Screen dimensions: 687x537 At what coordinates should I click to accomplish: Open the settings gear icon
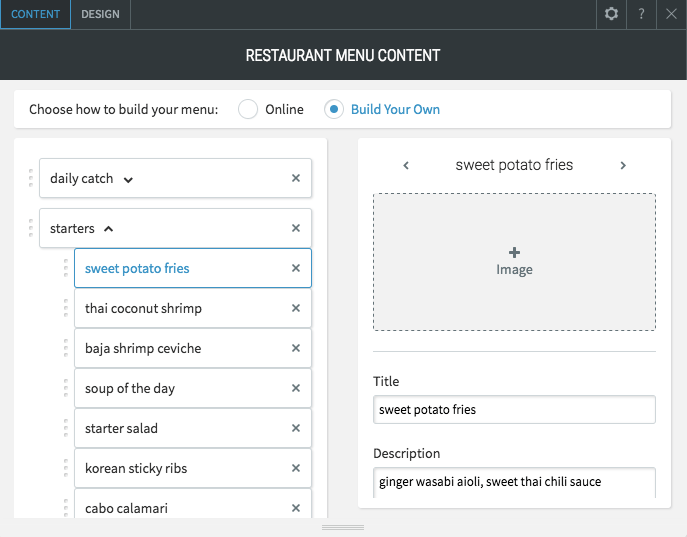pyautogui.click(x=611, y=14)
